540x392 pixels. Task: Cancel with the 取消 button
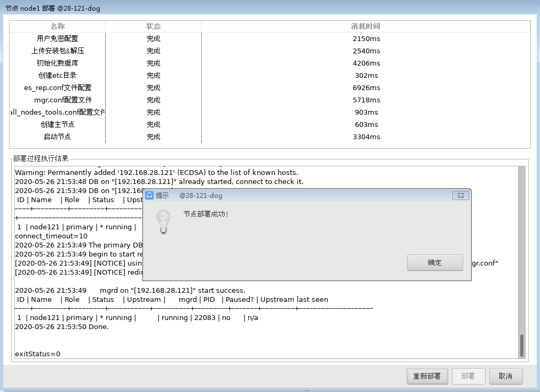click(x=505, y=376)
